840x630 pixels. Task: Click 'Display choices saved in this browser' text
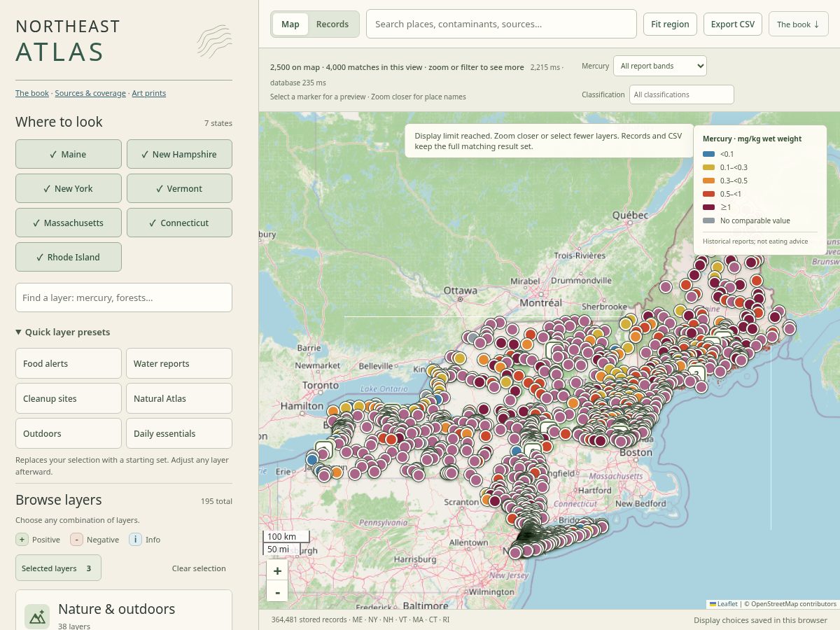760,619
